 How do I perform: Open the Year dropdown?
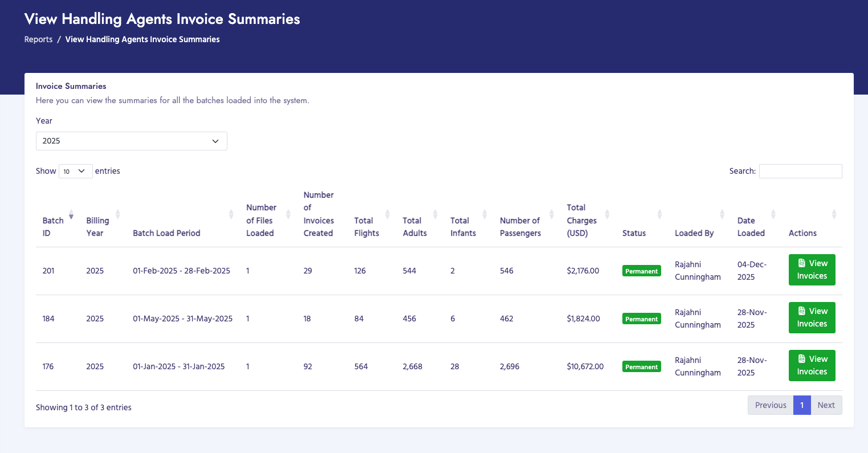point(131,141)
